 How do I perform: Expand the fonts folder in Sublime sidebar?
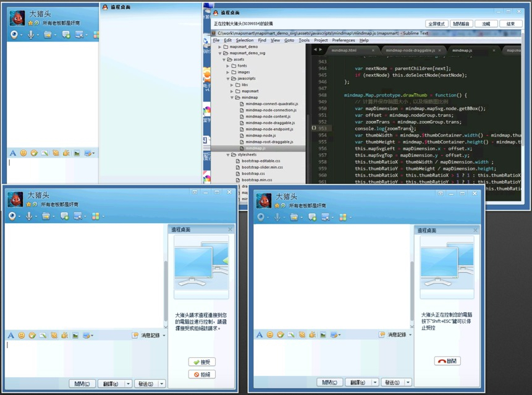click(x=228, y=66)
